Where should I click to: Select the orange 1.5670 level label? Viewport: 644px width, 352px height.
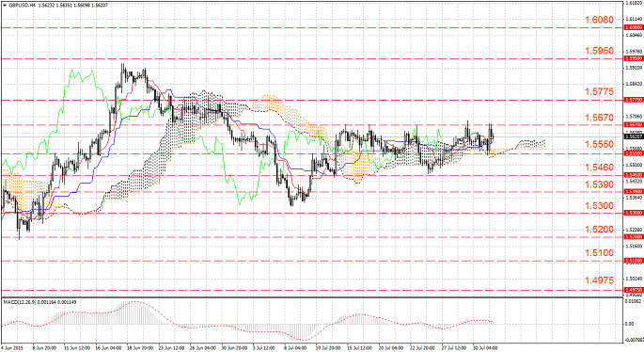point(599,118)
